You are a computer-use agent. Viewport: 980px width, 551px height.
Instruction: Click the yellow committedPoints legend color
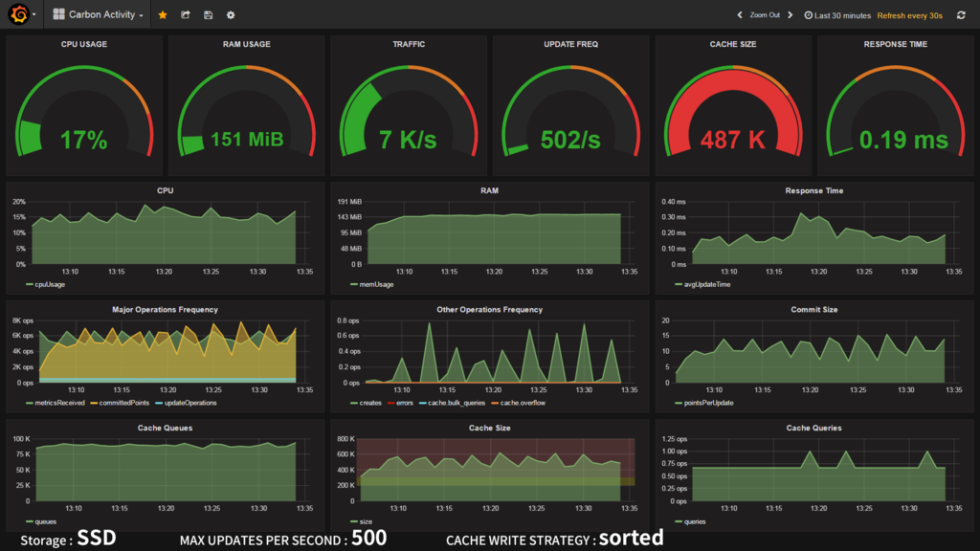[94, 403]
